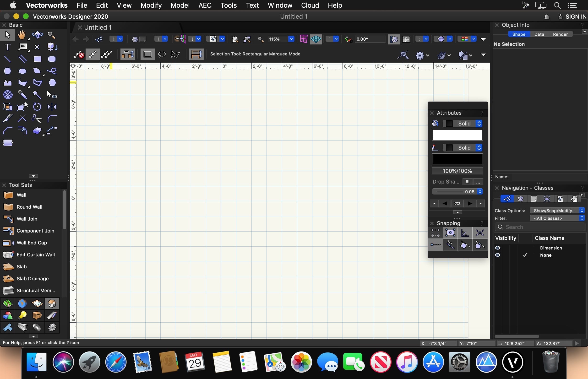The width and height of the screenshot is (588, 379).
Task: Open Safari from the Dock
Action: [116, 362]
